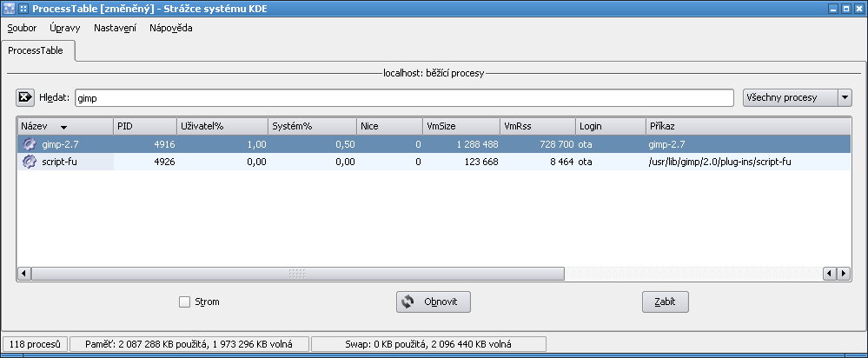Viewport: 868px width, 358px height.
Task: Click the window menu icon next to the title
Action: click(x=23, y=9)
